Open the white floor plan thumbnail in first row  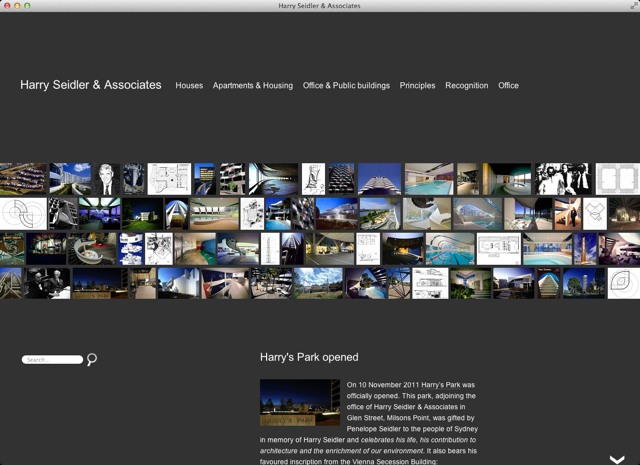point(169,179)
